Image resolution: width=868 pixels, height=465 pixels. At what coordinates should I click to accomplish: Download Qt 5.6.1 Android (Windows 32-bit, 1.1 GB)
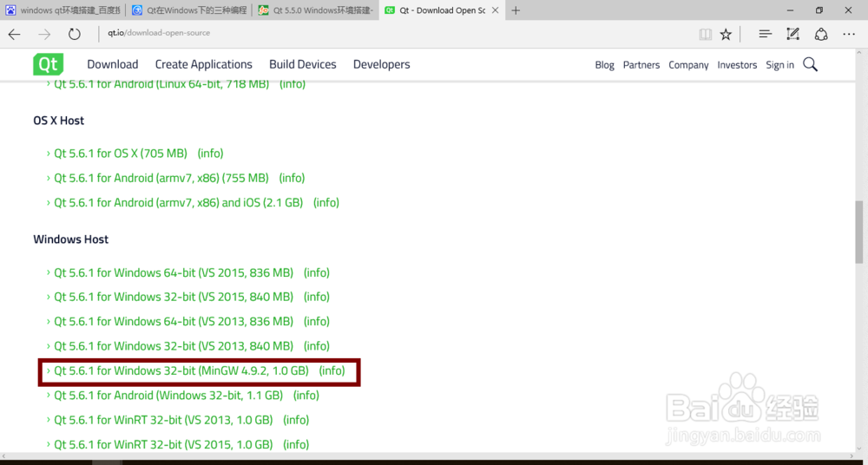pos(168,396)
